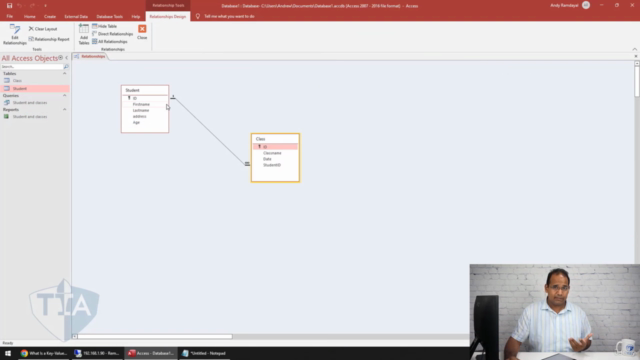Viewport: 640px width, 360px height.
Task: Click the Class table title bar
Action: point(276,139)
